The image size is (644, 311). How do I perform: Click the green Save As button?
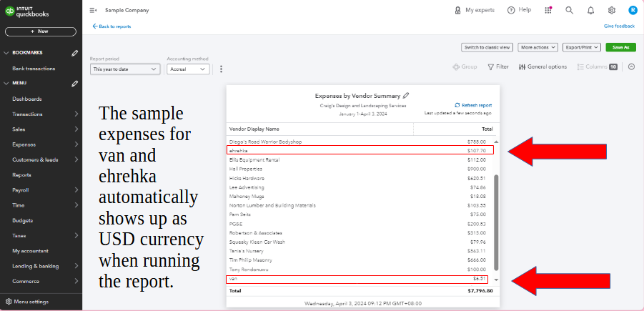(620, 47)
